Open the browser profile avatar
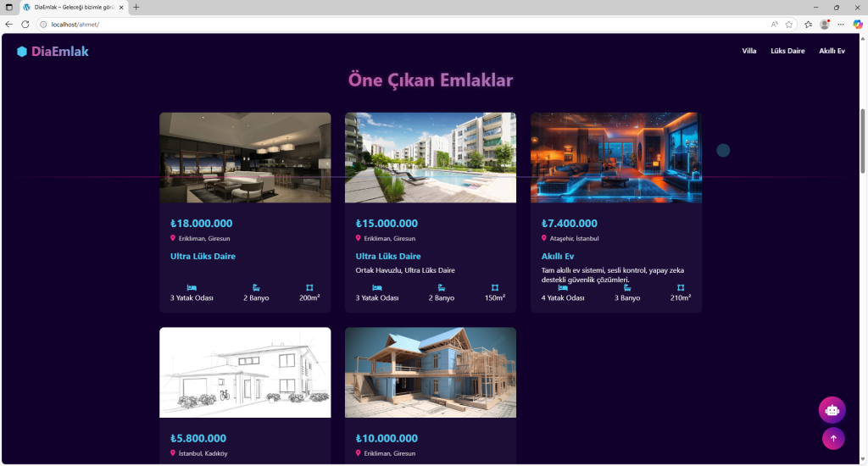 pyautogui.click(x=825, y=25)
